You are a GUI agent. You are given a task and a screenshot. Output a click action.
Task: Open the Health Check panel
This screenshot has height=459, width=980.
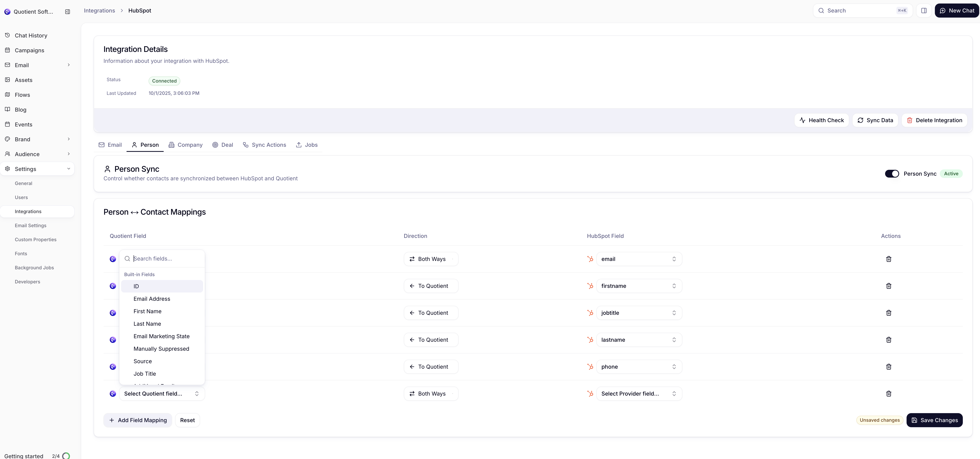point(821,120)
